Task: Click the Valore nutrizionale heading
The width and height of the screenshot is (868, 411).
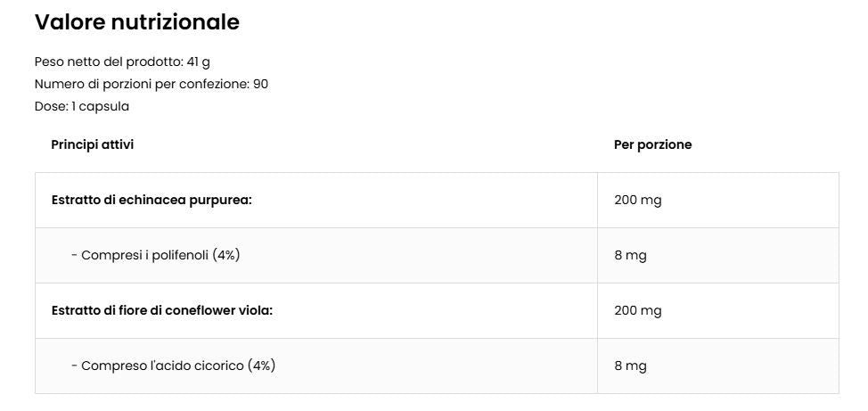Action: pos(136,23)
